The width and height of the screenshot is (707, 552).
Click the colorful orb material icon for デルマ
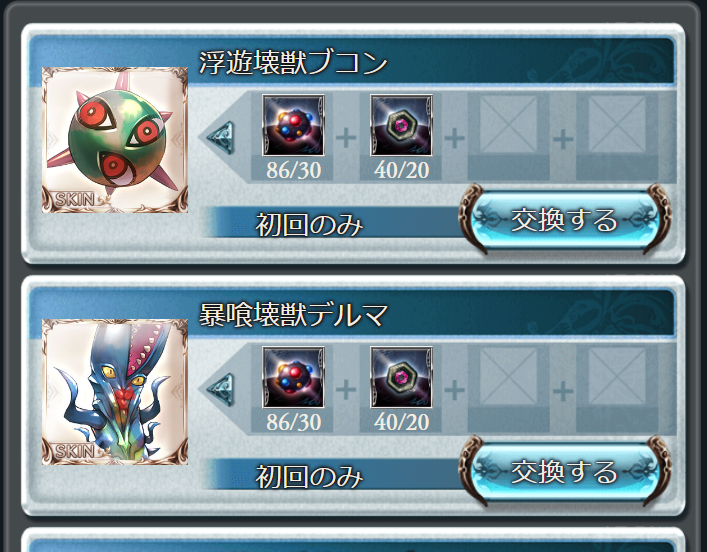coord(293,377)
